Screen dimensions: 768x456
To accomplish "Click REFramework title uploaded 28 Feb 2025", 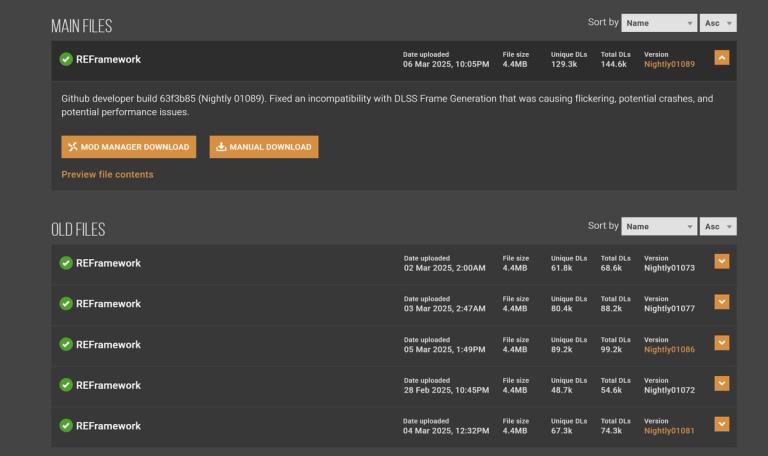I will pos(108,385).
